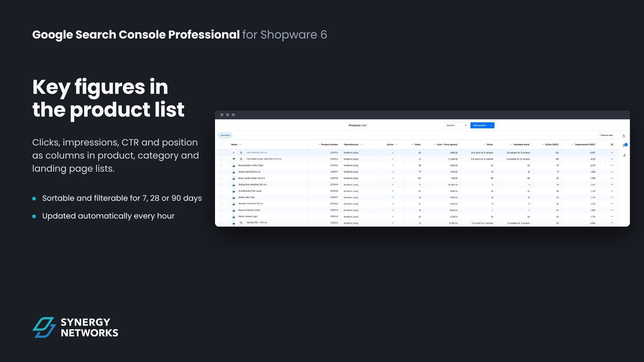Check the Marble Side Table row checkbox
This screenshot has height=362, width=644.
(x=221, y=197)
